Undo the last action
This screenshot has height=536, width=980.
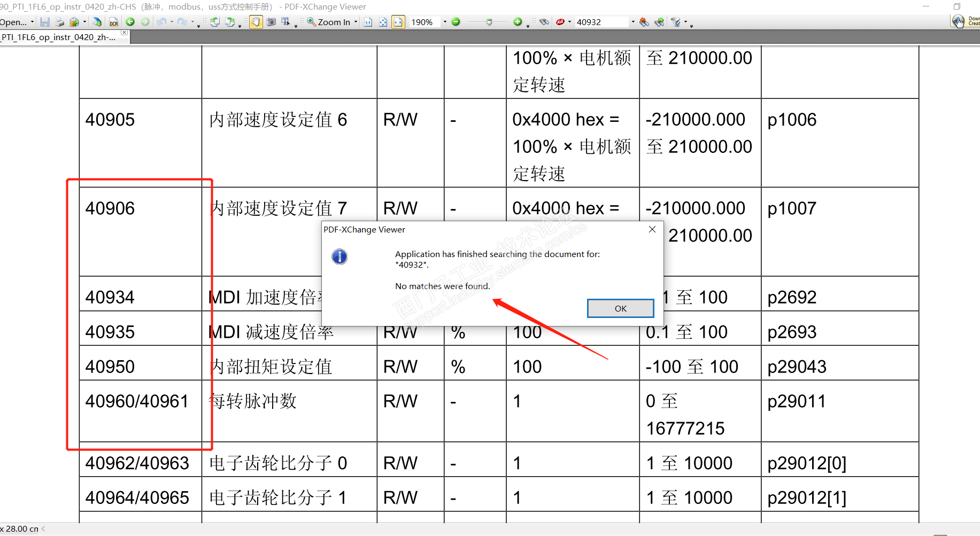click(x=161, y=22)
